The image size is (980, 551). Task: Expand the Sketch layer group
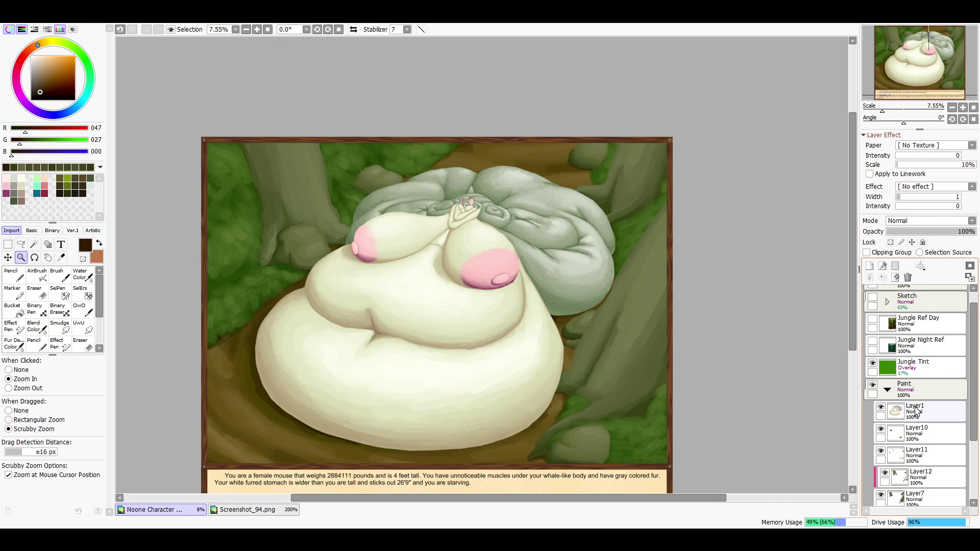tap(887, 302)
